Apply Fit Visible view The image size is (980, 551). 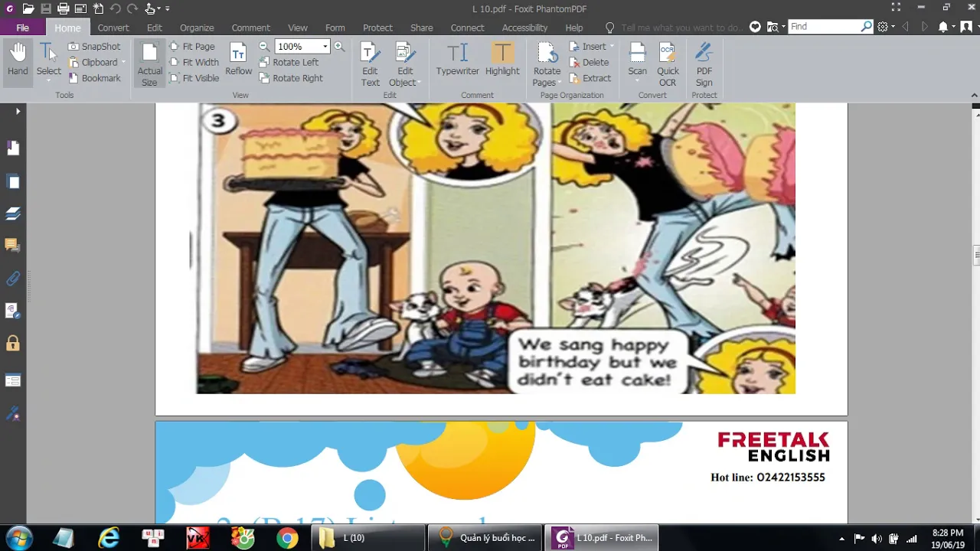pos(194,78)
